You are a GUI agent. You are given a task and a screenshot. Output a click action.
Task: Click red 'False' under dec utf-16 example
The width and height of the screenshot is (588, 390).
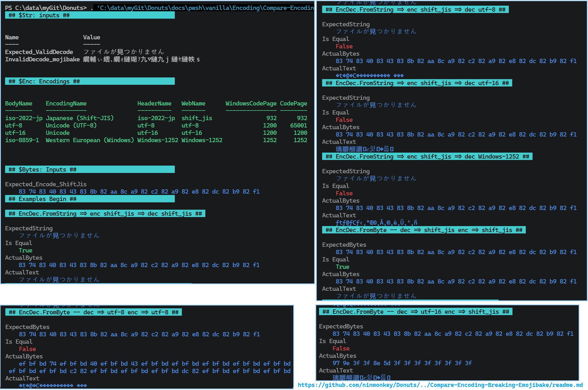[344, 120]
